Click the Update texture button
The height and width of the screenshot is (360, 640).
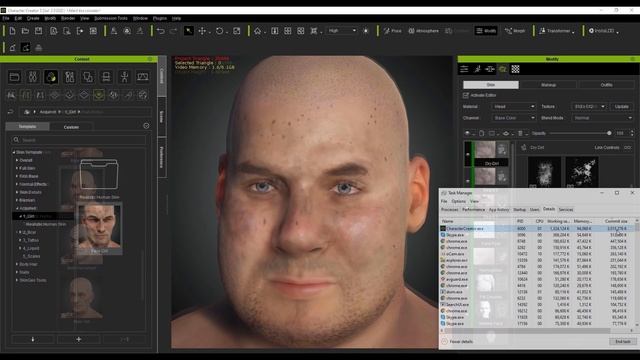[621, 107]
